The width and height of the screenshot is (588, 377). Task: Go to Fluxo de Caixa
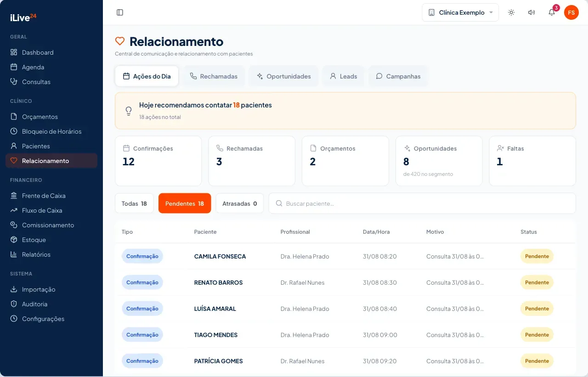[x=51, y=210]
